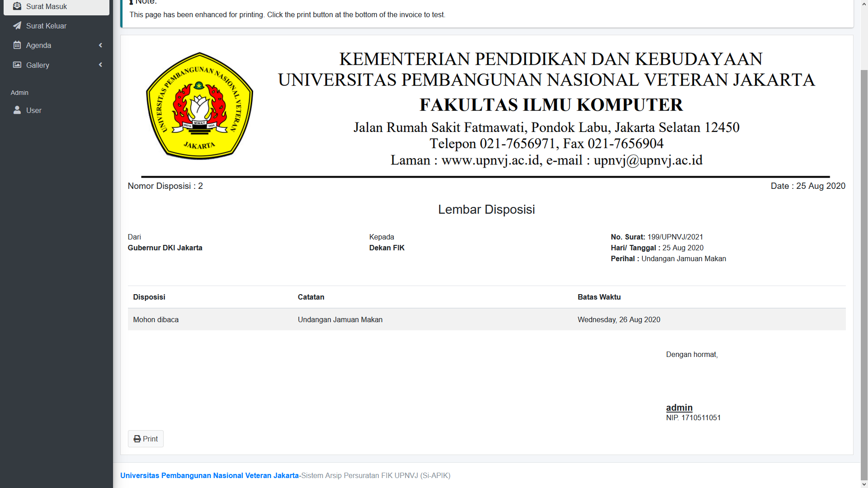Print the disposition sheet
The width and height of the screenshot is (868, 488).
(x=146, y=439)
